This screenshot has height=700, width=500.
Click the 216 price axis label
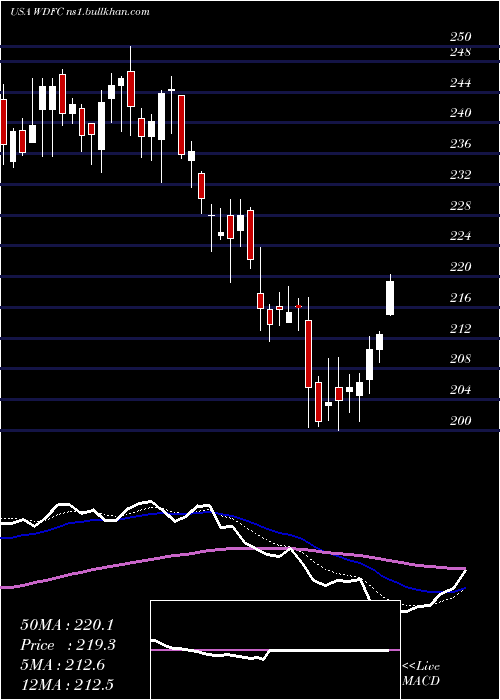tap(460, 297)
